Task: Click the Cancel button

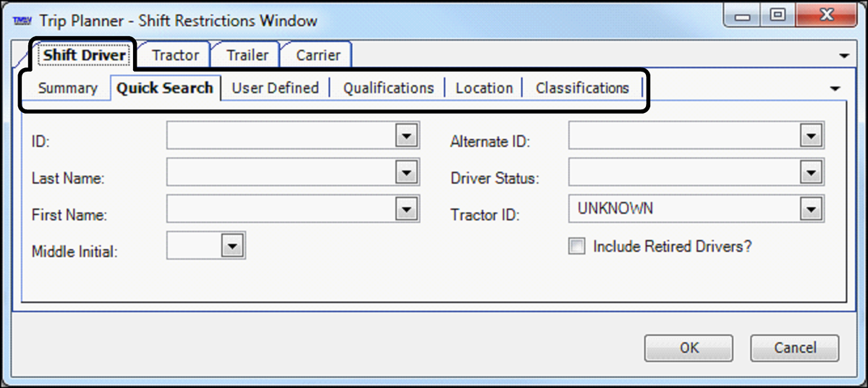Action: click(795, 348)
